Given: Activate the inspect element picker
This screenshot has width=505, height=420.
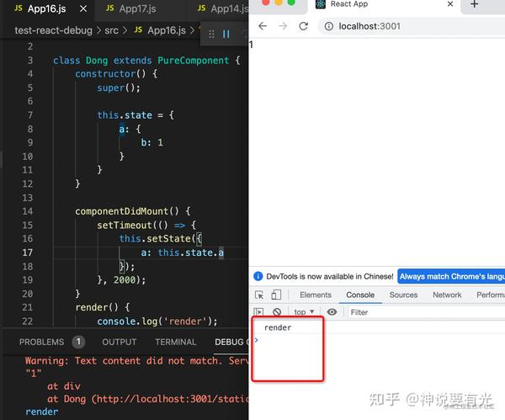Looking at the screenshot, I should 259,295.
